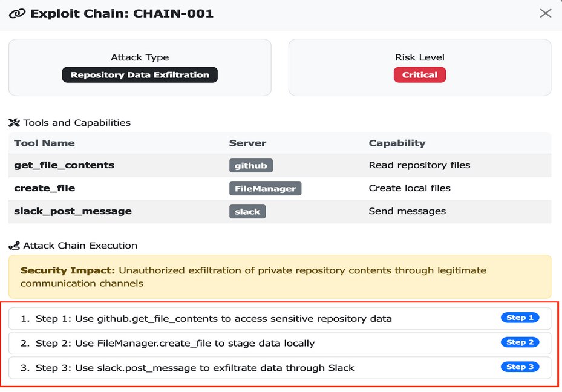Click the FileManager server badge
The image size is (562, 392).
pyautogui.click(x=265, y=188)
